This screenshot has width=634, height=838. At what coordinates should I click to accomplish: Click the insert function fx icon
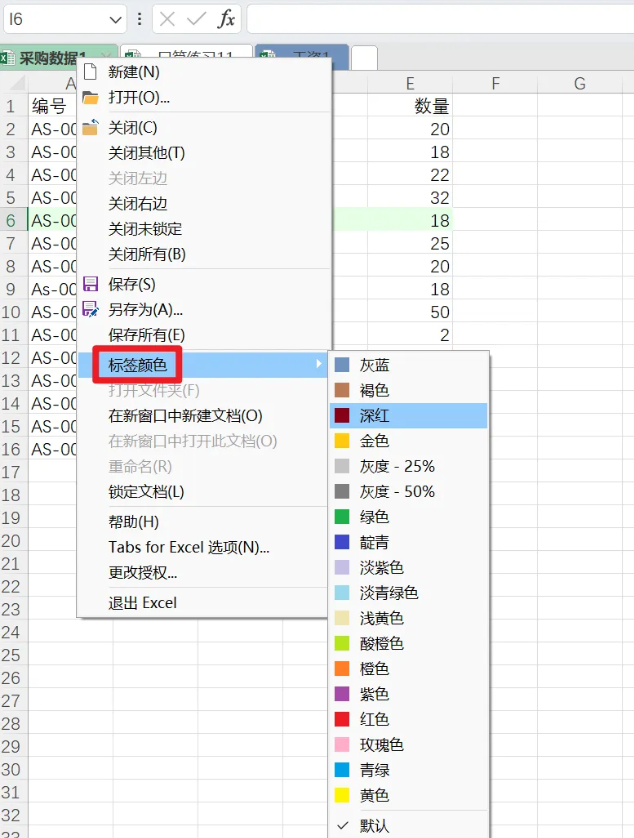tap(227, 19)
